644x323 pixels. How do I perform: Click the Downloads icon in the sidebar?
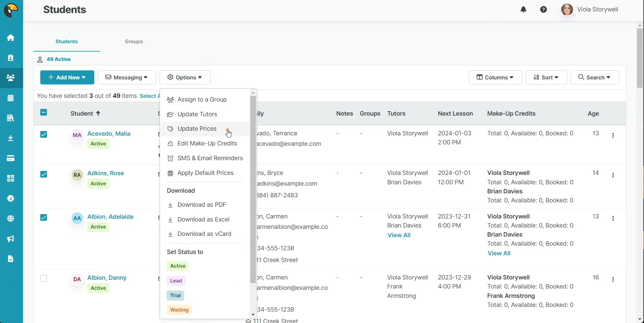click(x=11, y=138)
